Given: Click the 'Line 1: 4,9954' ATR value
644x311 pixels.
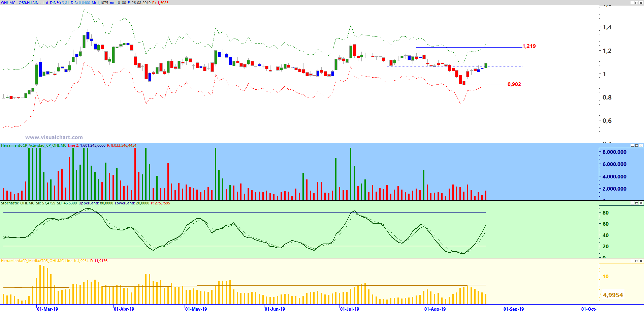Looking at the screenshot, I should point(77,261).
